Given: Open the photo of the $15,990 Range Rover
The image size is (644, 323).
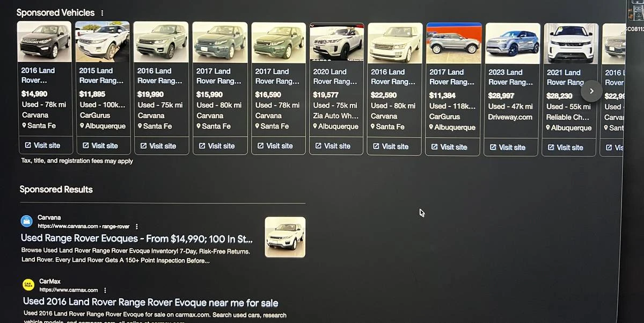Looking at the screenshot, I should [x=219, y=42].
